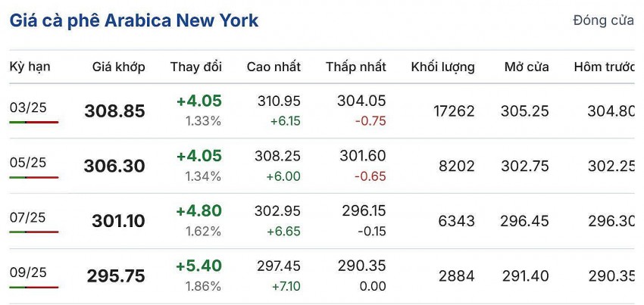Click the 17262 volume value
This screenshot has width=644, height=305.
[454, 111]
